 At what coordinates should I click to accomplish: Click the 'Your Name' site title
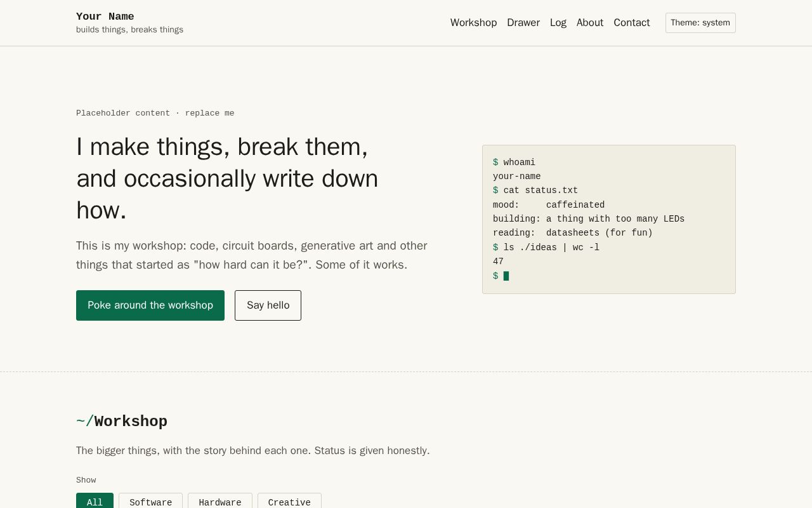(x=105, y=17)
